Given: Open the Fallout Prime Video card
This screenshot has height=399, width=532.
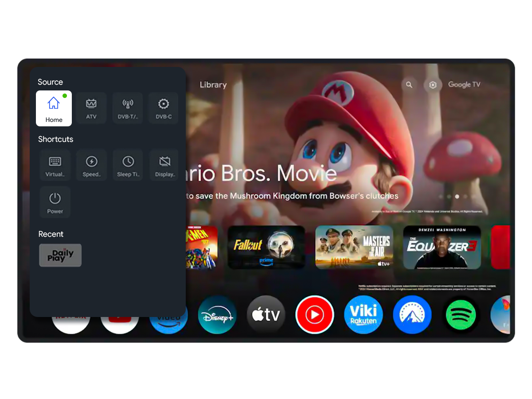Looking at the screenshot, I should click(266, 247).
